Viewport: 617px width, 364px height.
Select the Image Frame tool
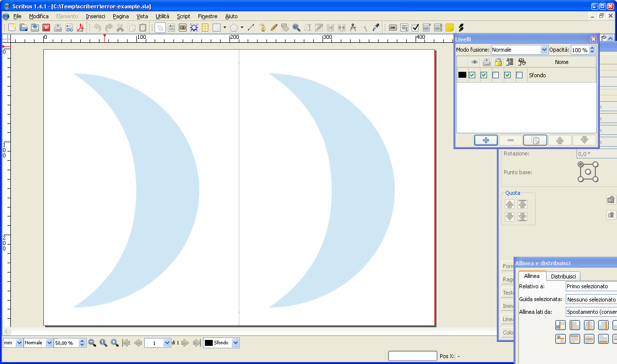(183, 28)
